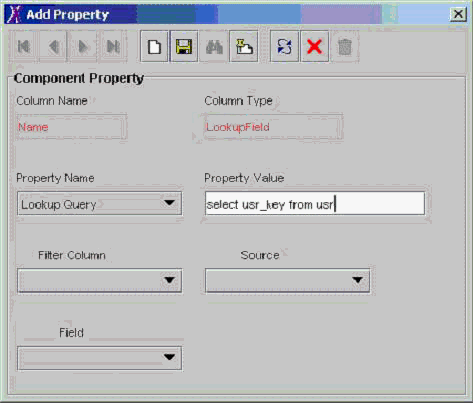The image size is (473, 403).
Task: Open the Filter Column dropdown
Action: [x=99, y=280]
